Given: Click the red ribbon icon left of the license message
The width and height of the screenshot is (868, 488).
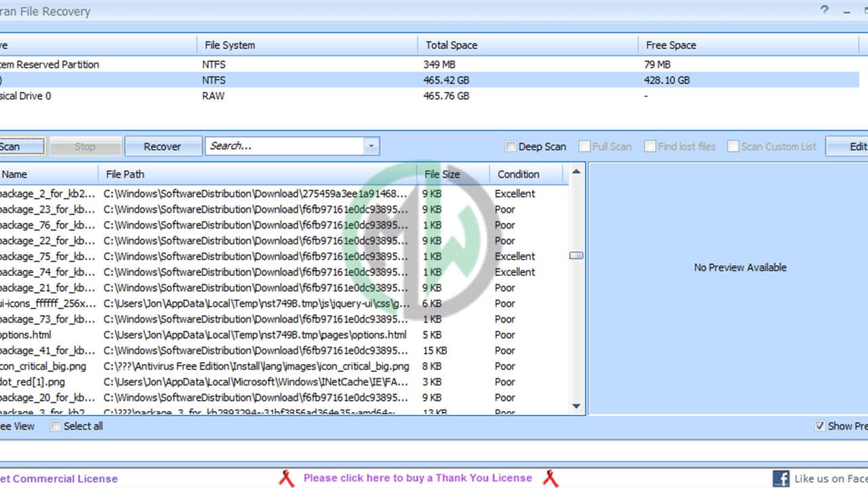Looking at the screenshot, I should 285,478.
